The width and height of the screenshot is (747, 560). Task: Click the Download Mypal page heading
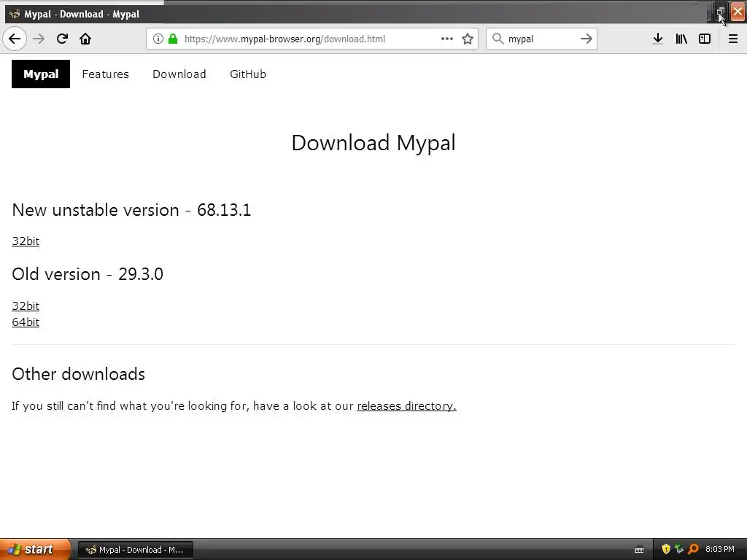373,143
